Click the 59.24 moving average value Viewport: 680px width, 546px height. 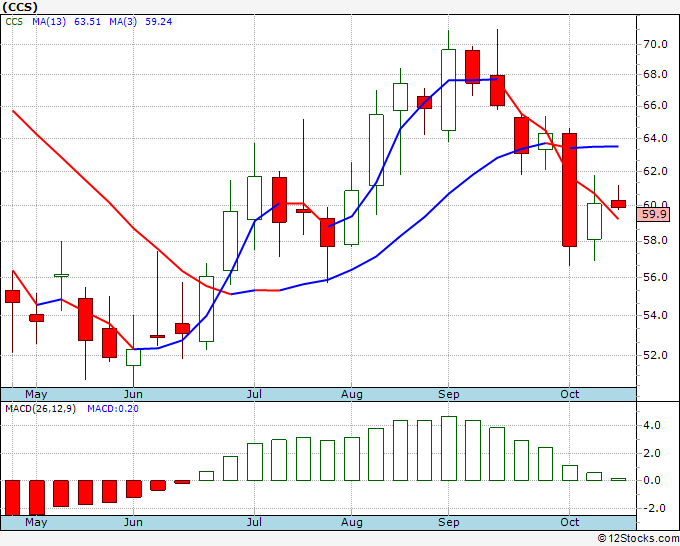(x=158, y=22)
